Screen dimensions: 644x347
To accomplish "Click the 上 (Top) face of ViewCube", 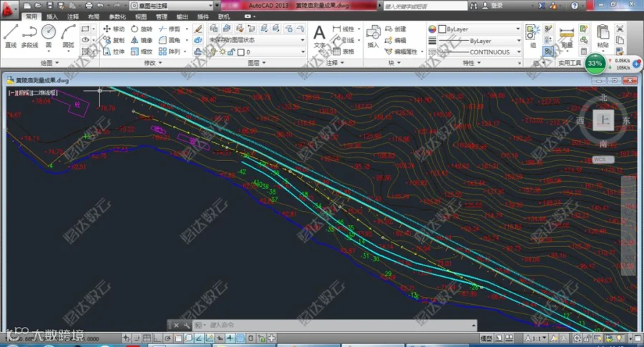I will tap(603, 120).
